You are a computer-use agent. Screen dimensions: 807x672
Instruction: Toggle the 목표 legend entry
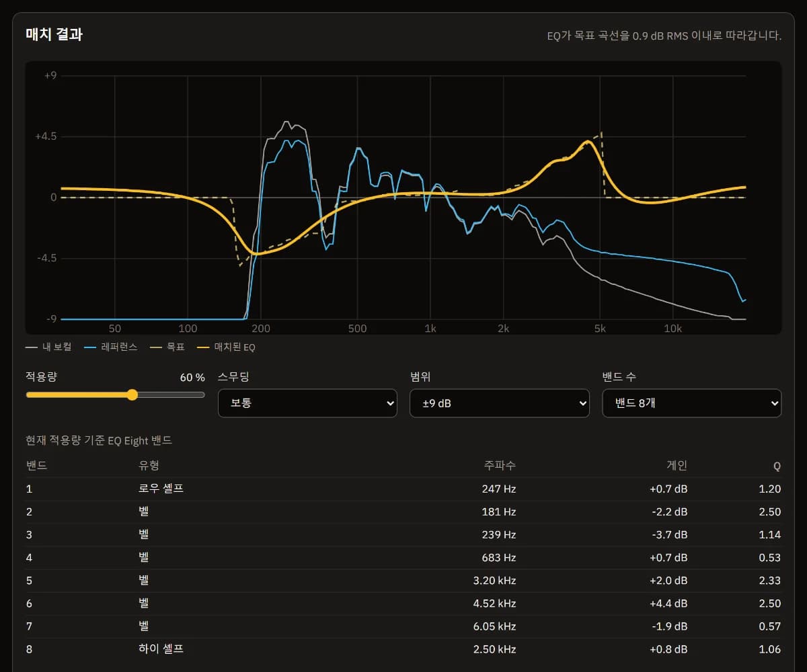pyautogui.click(x=168, y=347)
